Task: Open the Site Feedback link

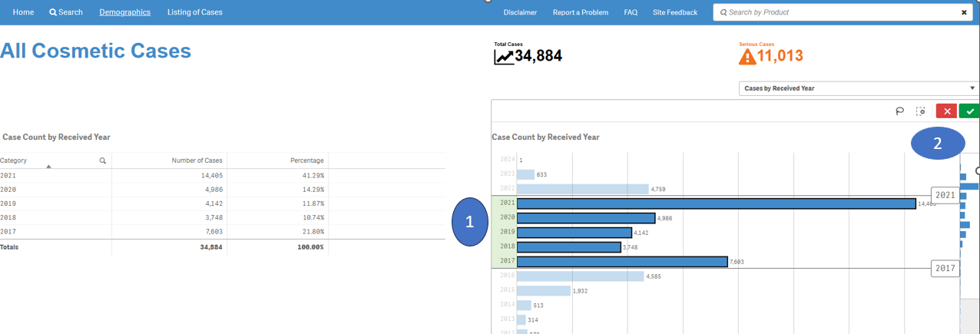Action: pos(674,12)
